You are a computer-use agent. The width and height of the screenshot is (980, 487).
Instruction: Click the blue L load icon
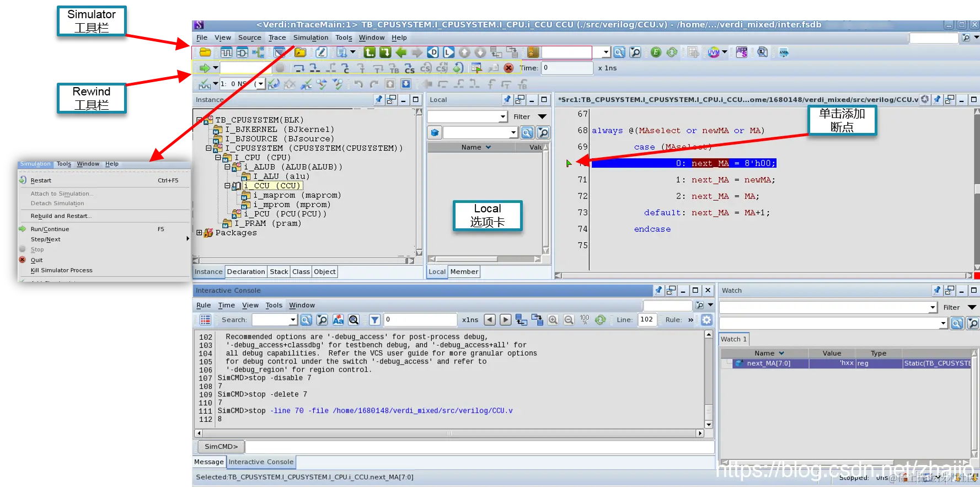(x=449, y=52)
